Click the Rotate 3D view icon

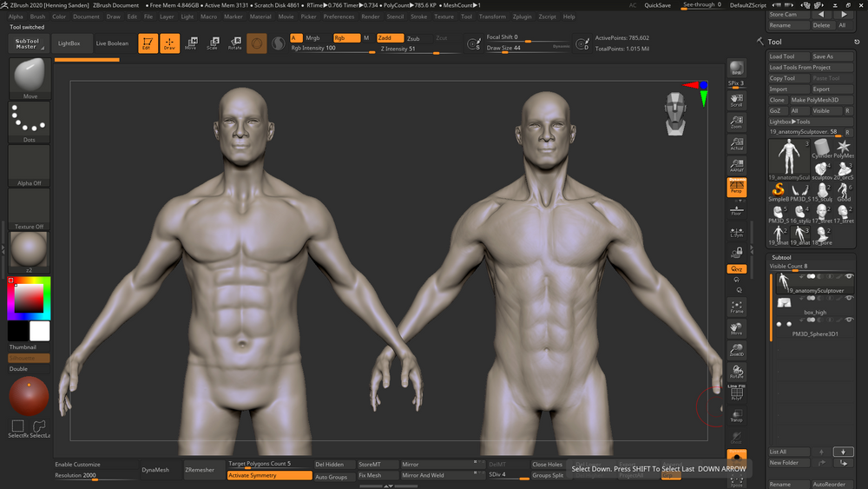click(x=736, y=372)
